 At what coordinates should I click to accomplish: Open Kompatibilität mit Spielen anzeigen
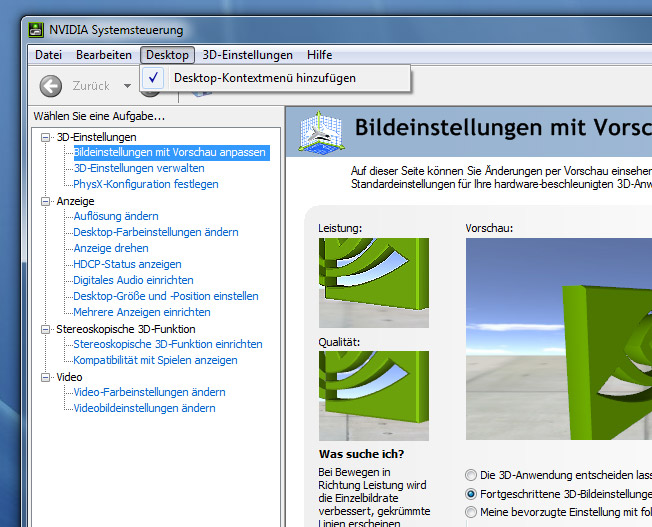coord(156,360)
